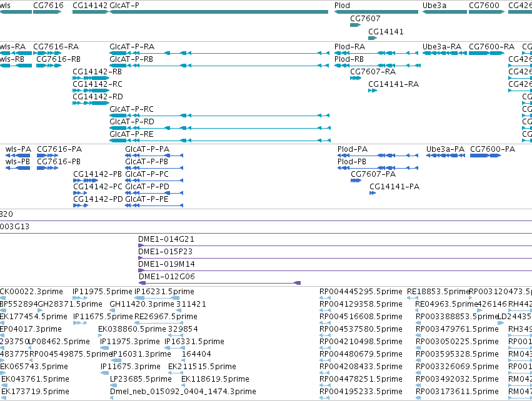Select transcript wls-RA
The width and height of the screenshot is (532, 401).
(16, 53)
